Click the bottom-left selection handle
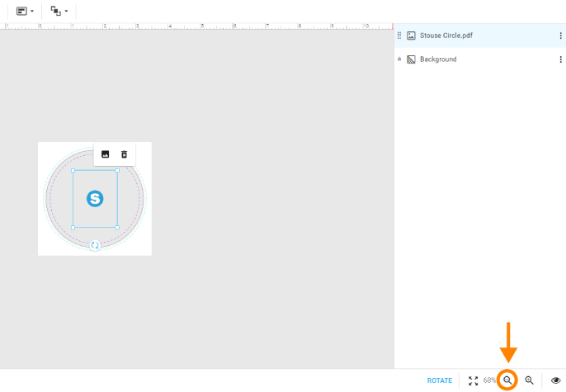Screen dimensions: 566x392 click(x=73, y=228)
